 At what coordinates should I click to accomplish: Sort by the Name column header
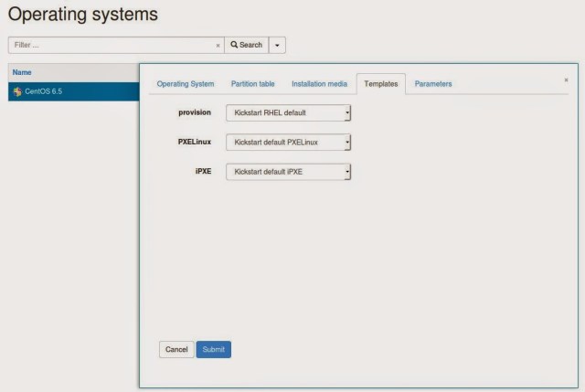(x=22, y=72)
